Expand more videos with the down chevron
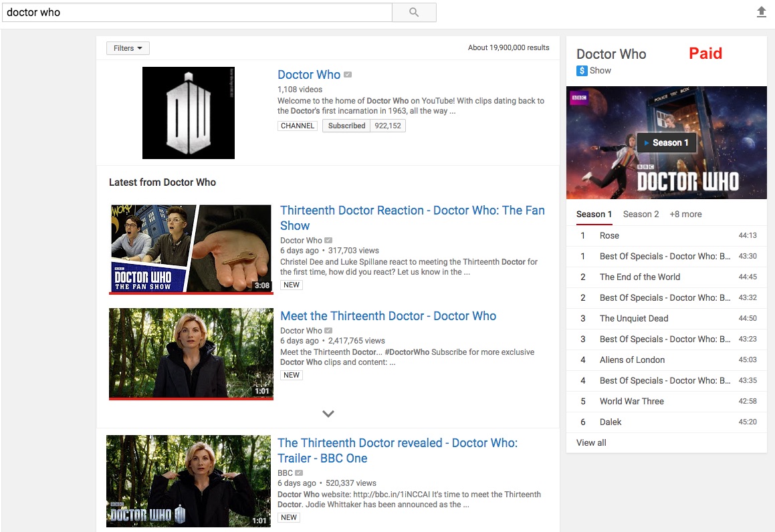Screen dimensions: 775x532 pyautogui.click(x=328, y=414)
